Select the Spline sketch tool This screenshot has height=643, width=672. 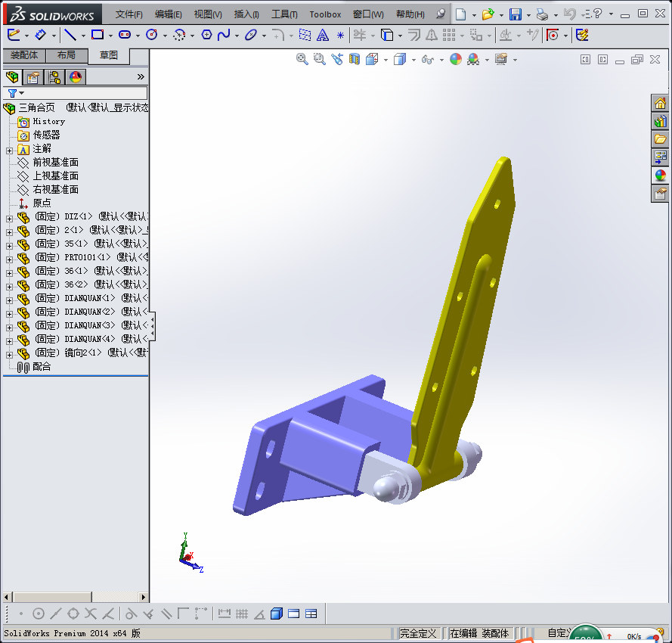(224, 35)
